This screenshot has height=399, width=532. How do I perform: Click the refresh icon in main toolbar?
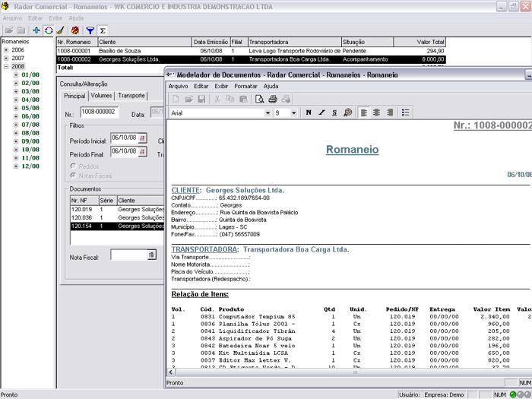point(48,30)
